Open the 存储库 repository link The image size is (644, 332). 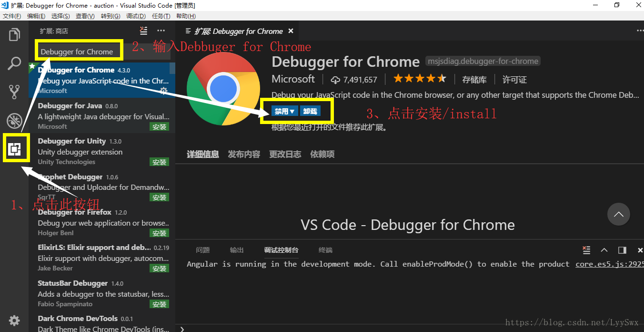click(x=474, y=80)
